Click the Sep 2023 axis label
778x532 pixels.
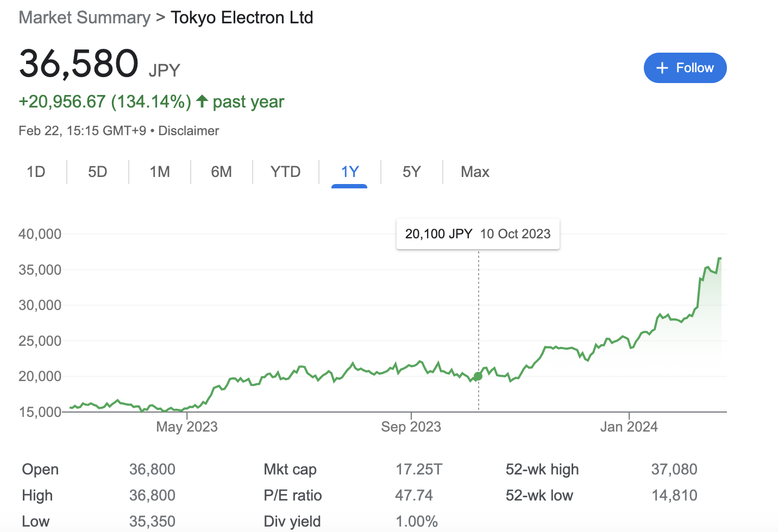(411, 427)
